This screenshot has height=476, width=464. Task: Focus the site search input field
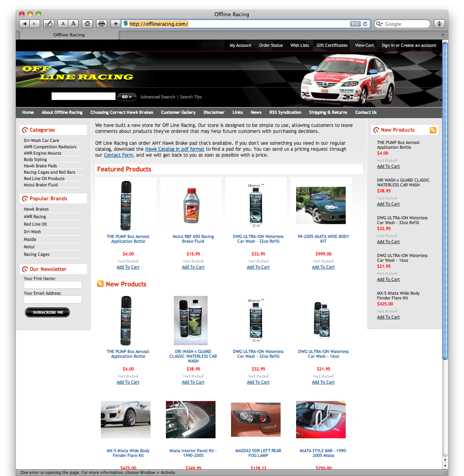(x=83, y=96)
